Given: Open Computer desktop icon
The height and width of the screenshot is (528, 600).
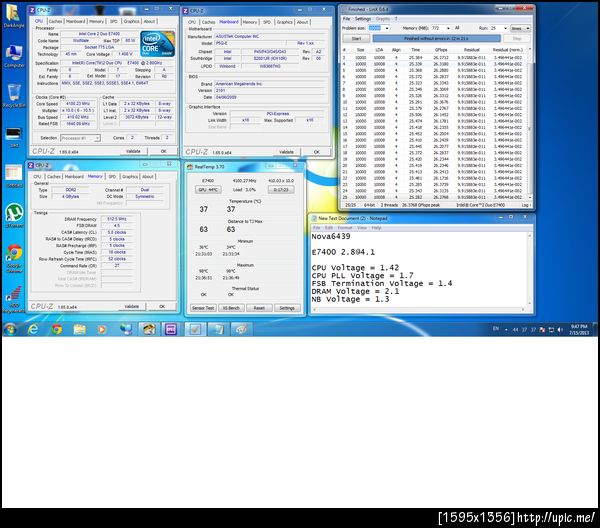Looking at the screenshot, I should pyautogui.click(x=14, y=57).
